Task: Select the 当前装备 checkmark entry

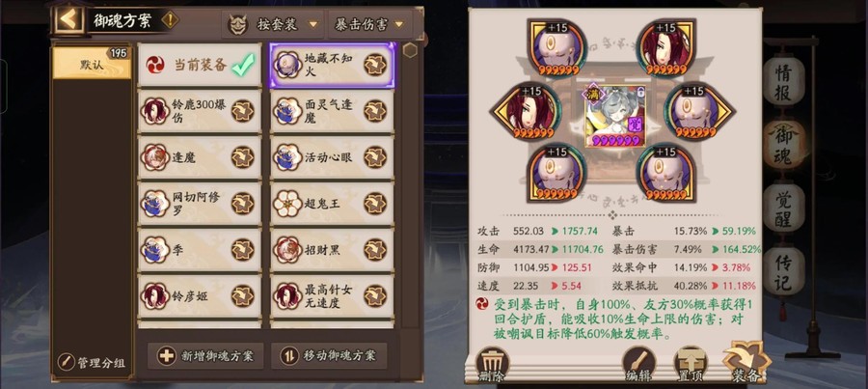Action: click(x=200, y=65)
